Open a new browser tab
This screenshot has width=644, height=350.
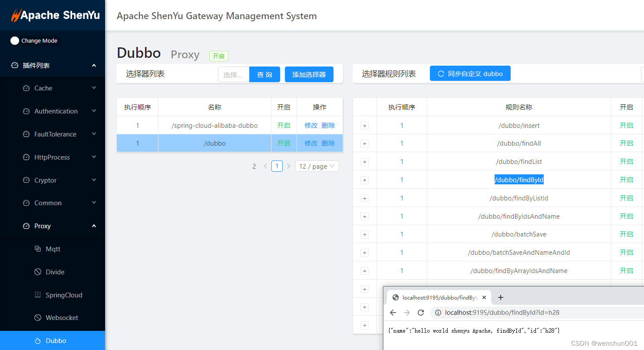[x=500, y=297]
